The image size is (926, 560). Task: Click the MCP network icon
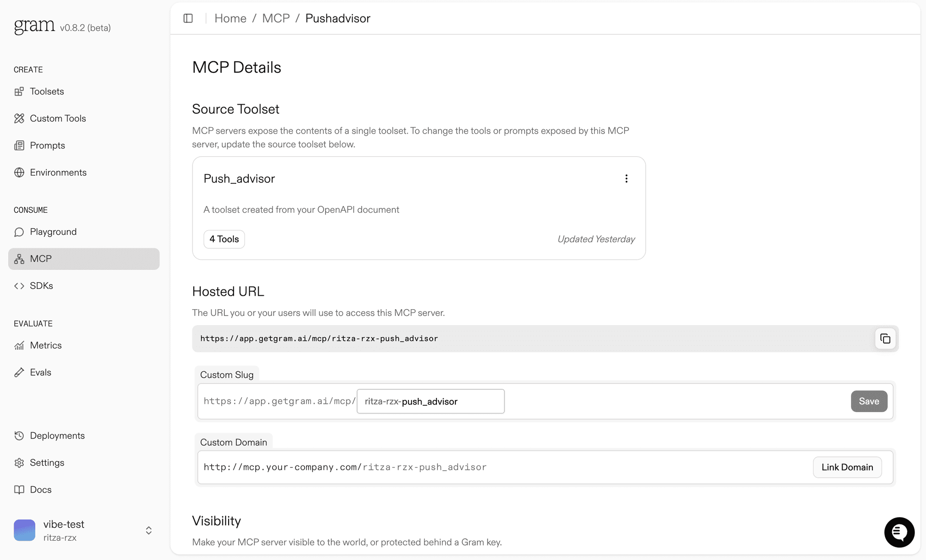point(19,259)
